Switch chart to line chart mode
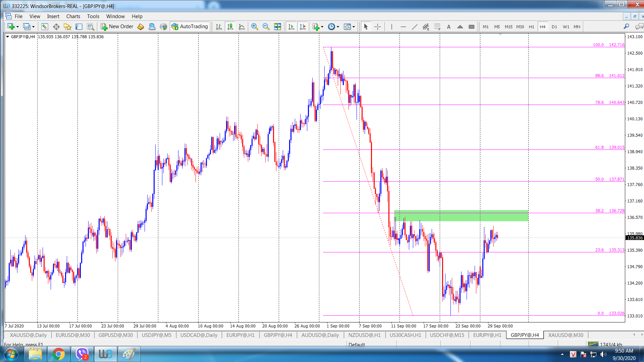 pos(241,26)
